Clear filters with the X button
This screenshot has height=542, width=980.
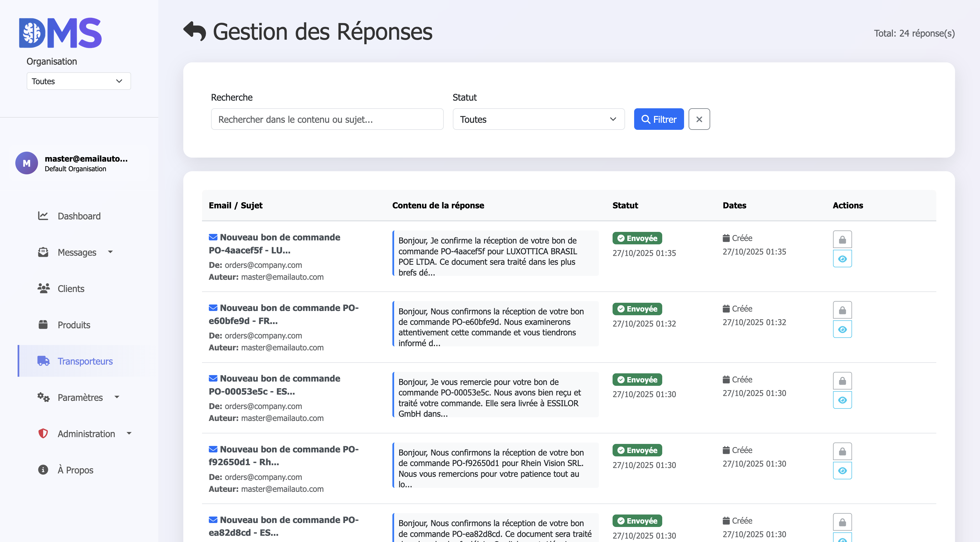click(699, 119)
